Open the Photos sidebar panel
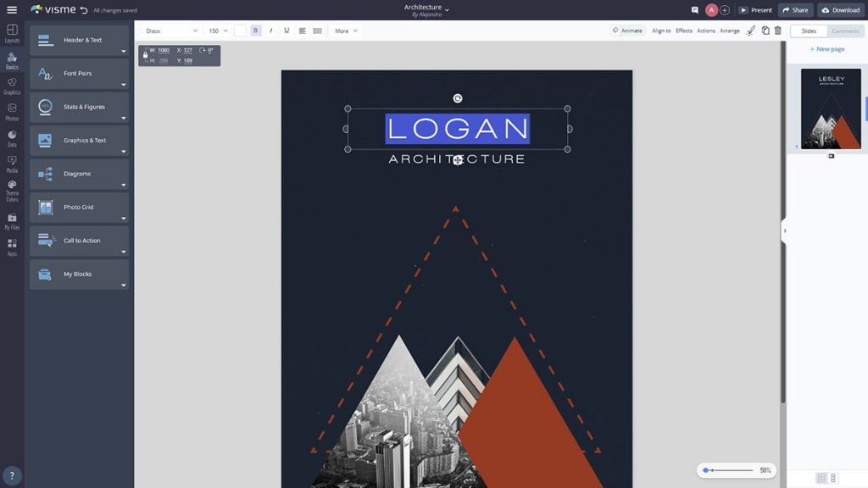Viewport: 868px width, 488px height. click(12, 112)
